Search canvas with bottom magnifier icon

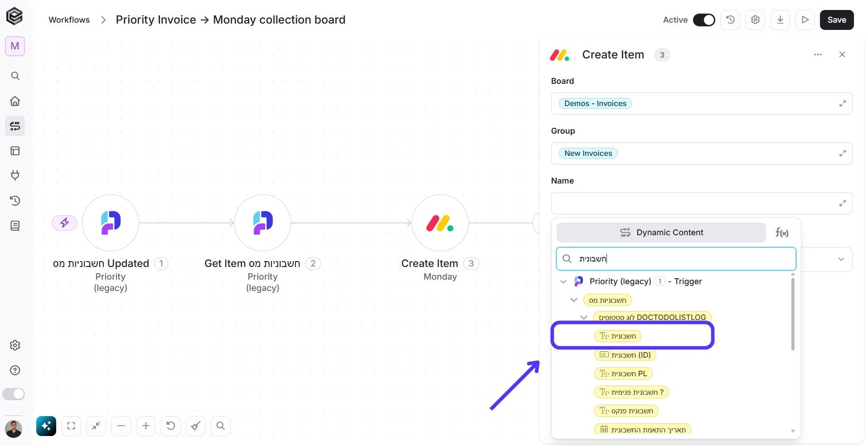(221, 426)
